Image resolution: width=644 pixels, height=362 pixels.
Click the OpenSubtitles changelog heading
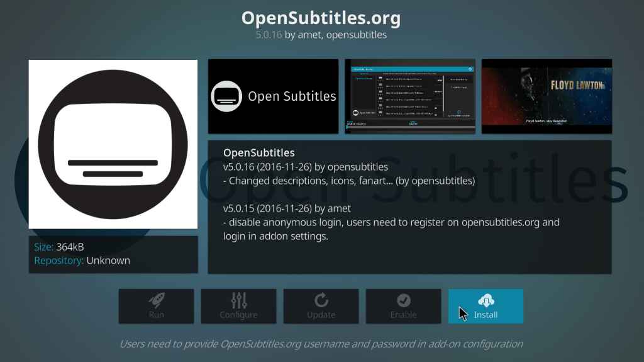[258, 152]
